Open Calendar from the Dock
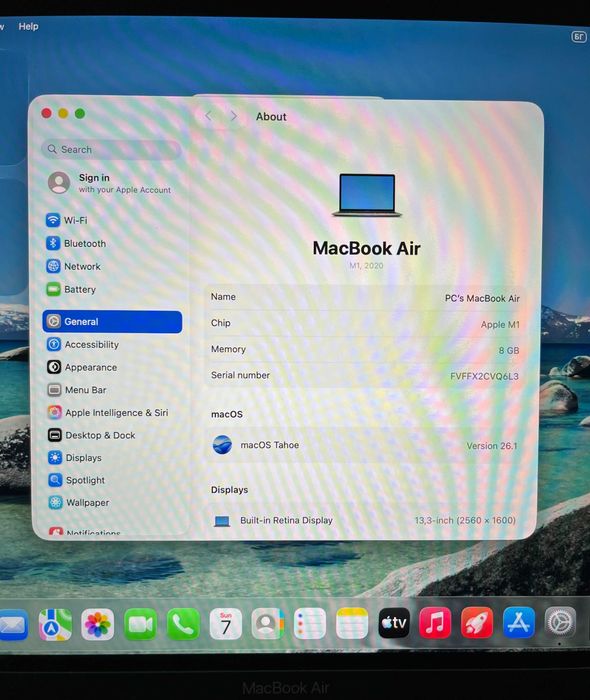590x700 pixels. coord(226,624)
